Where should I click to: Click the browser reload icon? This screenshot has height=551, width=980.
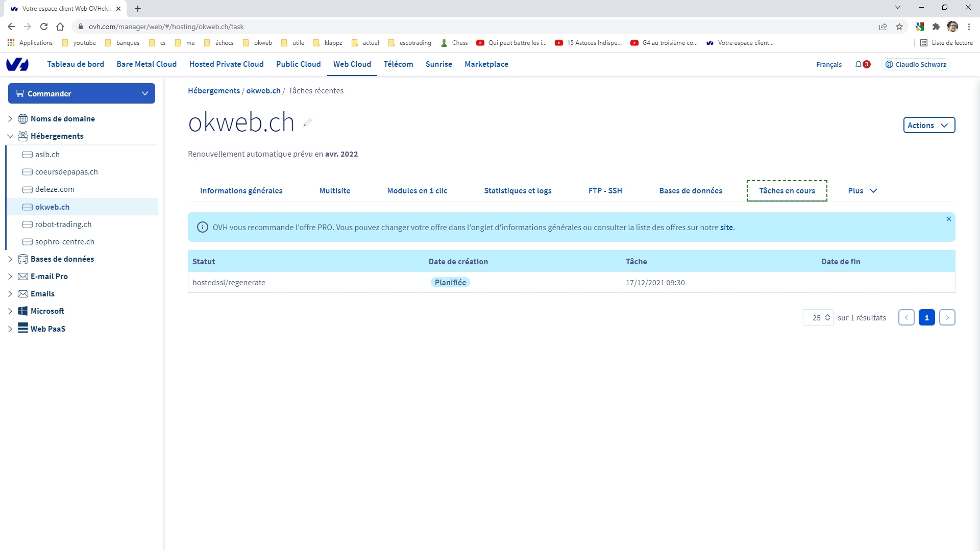coord(44,27)
